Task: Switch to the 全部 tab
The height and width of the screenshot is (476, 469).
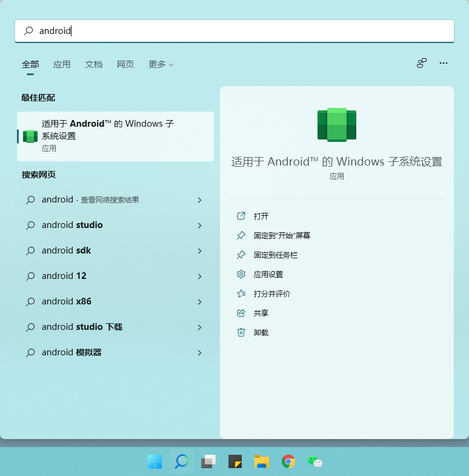Action: tap(30, 64)
